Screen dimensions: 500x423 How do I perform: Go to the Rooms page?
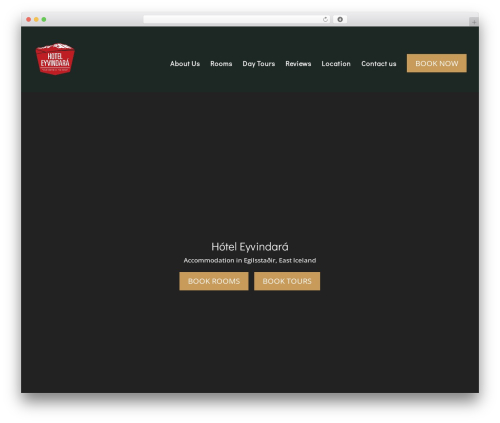[221, 64]
